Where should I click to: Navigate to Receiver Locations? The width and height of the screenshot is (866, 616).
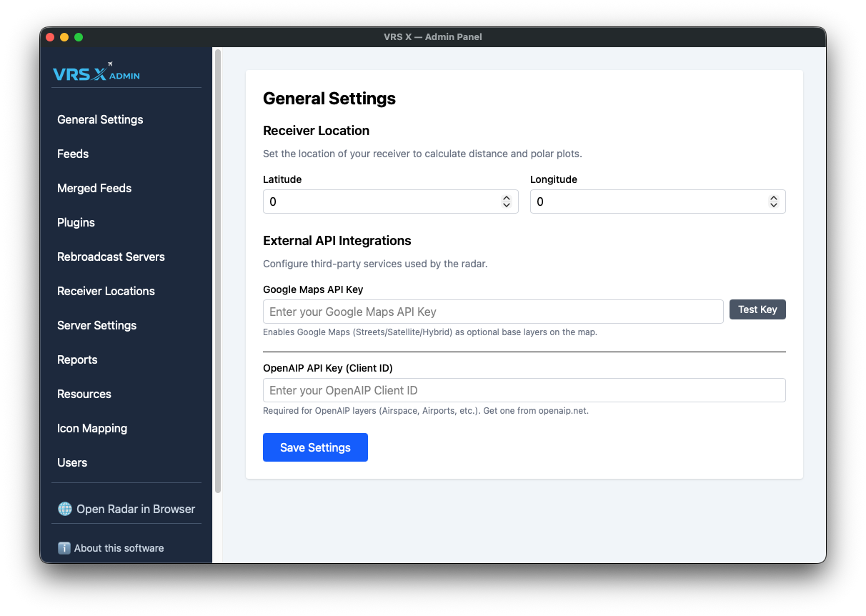coord(106,291)
